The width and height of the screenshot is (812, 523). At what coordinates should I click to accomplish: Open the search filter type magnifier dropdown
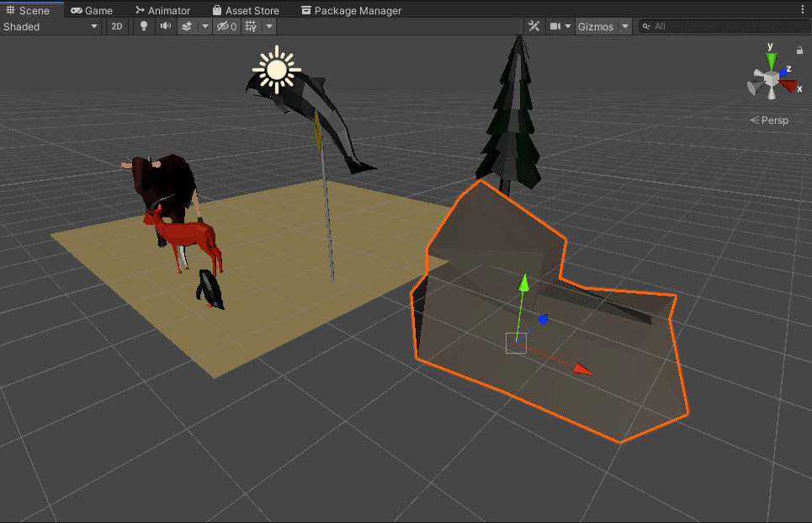point(646,26)
